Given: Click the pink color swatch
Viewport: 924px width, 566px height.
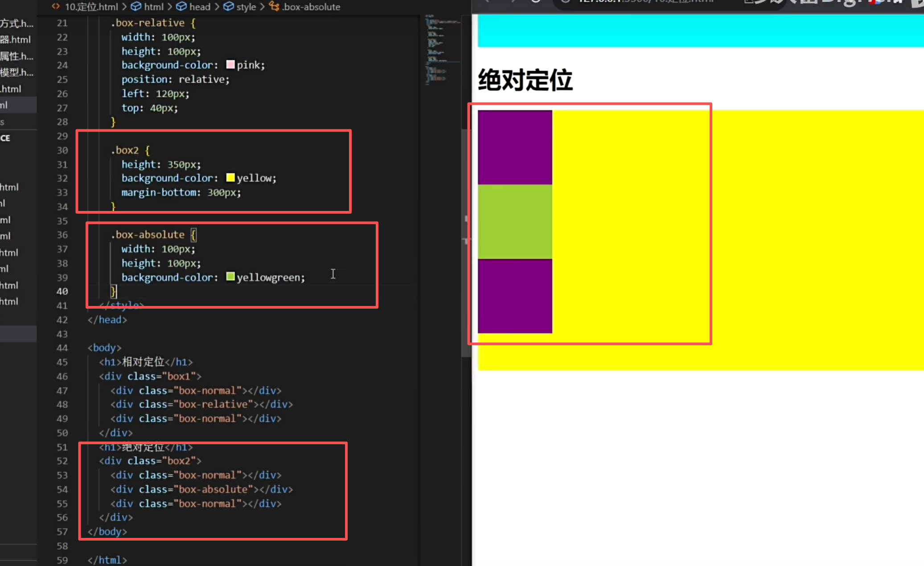Looking at the screenshot, I should pos(230,65).
